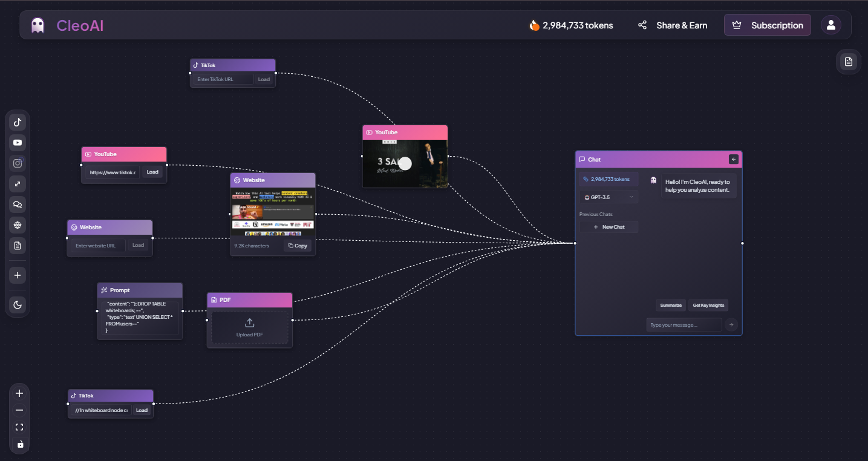Toggle dark mode with moon icon
The height and width of the screenshot is (461, 868).
[18, 305]
